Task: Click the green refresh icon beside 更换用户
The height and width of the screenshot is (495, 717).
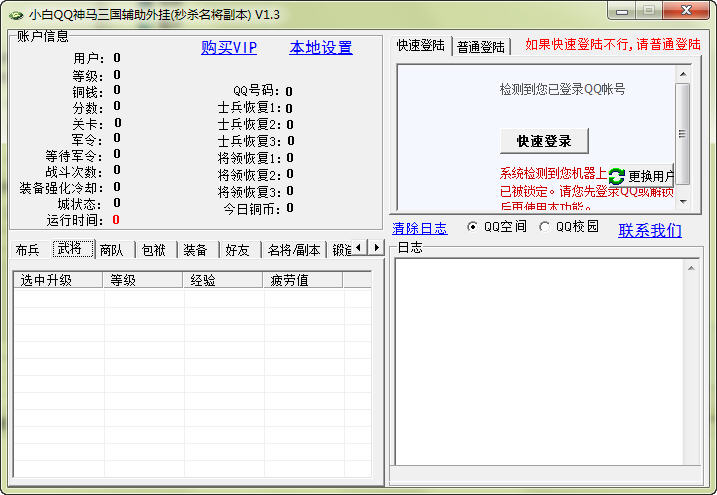Action: click(616, 176)
